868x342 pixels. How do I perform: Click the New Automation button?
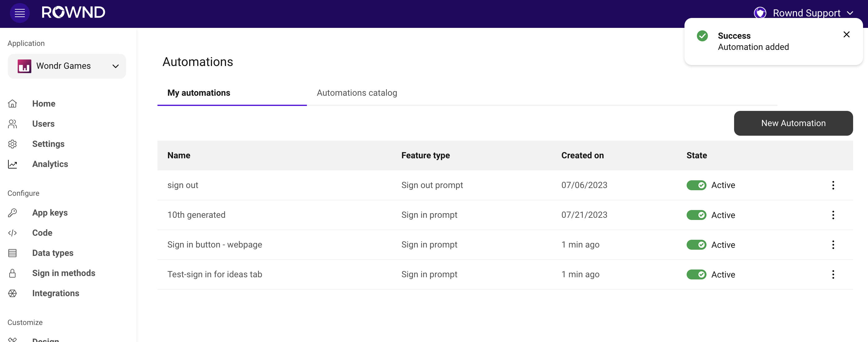[x=793, y=123]
